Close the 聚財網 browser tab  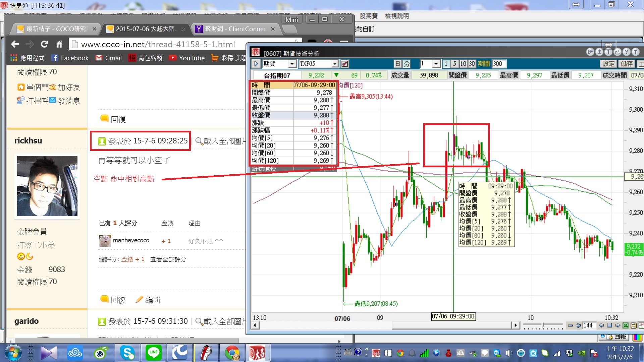click(273, 29)
